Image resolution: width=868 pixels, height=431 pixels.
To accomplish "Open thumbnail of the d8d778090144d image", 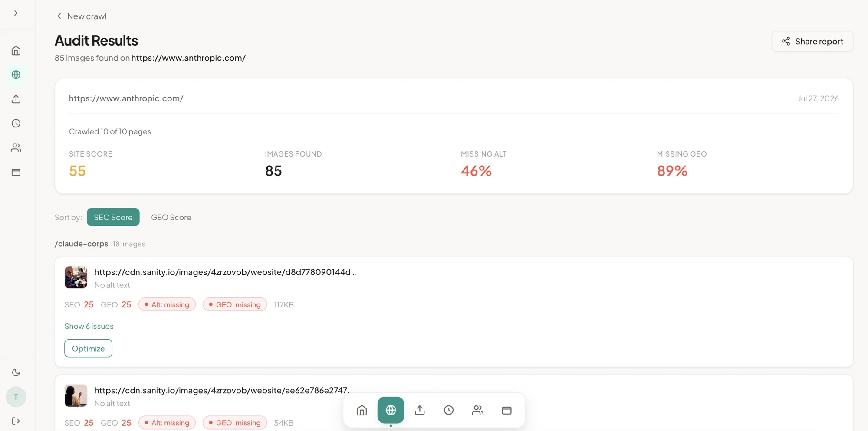I will coord(76,278).
